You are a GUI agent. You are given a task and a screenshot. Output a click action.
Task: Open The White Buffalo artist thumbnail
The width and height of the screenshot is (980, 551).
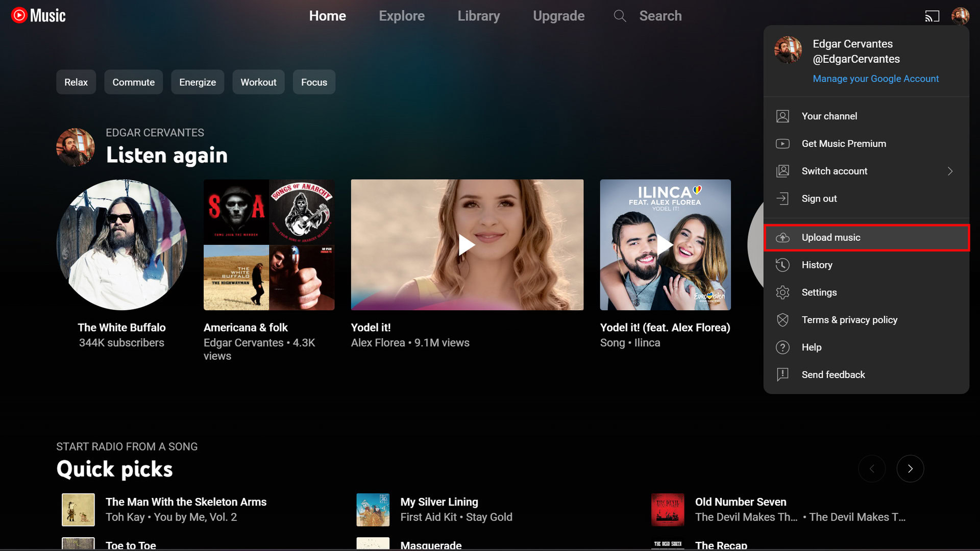[x=121, y=244]
